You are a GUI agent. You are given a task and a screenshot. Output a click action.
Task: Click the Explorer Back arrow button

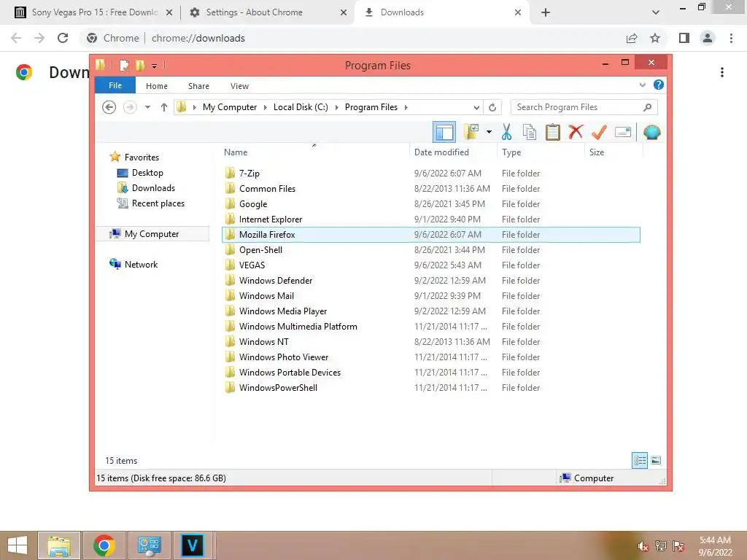coord(109,107)
